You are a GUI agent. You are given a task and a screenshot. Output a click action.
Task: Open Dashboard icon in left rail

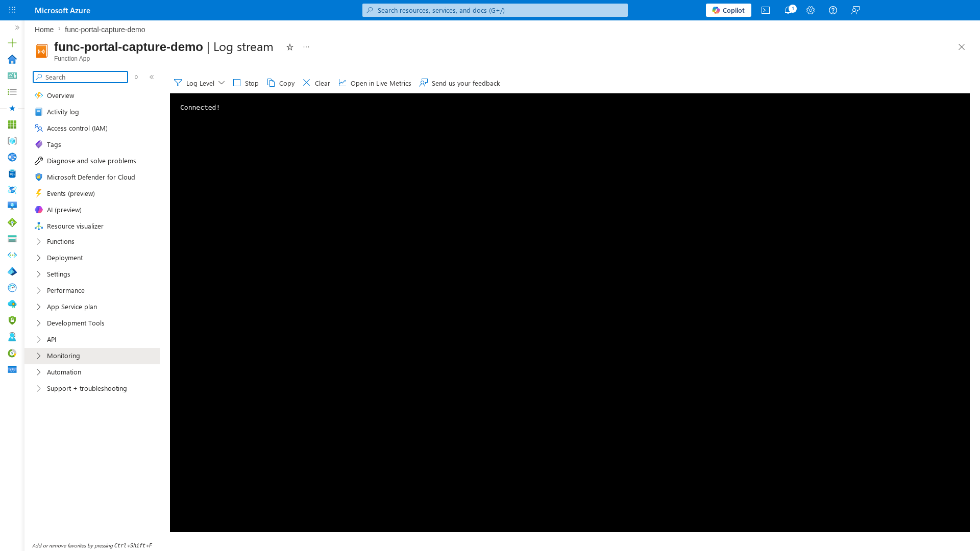12,76
